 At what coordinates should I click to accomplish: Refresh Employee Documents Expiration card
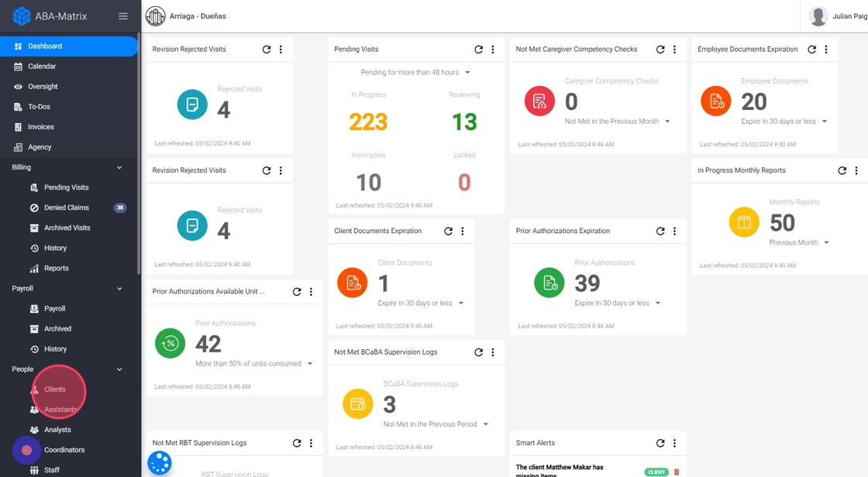[811, 50]
